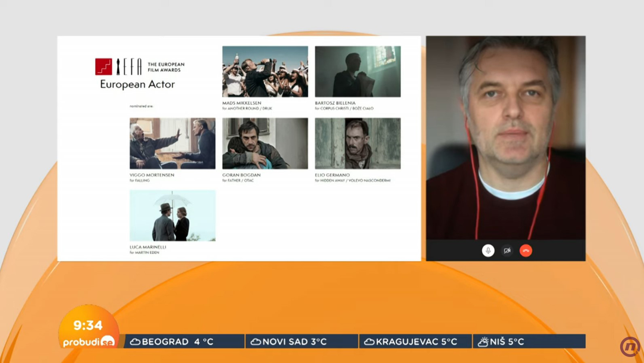
Task: Click the cloud icon beside BEOGRAD
Action: pos(135,342)
